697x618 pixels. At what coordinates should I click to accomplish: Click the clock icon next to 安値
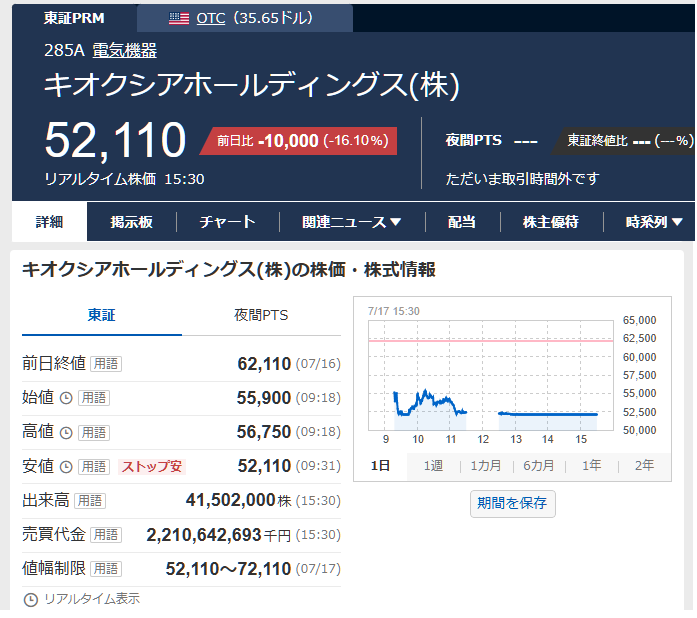(x=66, y=467)
